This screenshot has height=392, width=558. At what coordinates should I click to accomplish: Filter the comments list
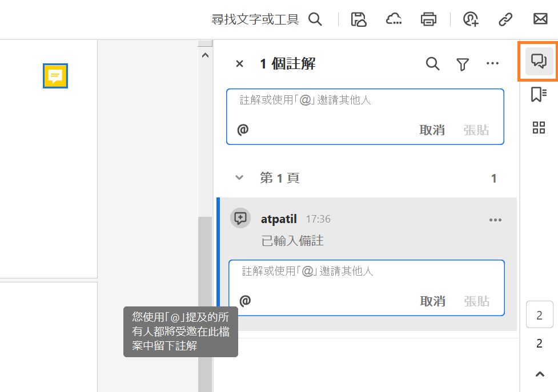pyautogui.click(x=463, y=63)
